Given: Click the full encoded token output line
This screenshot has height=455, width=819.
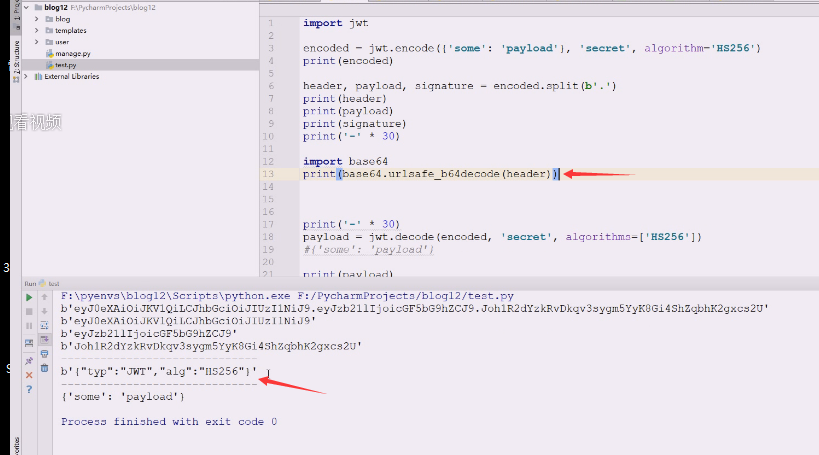Looking at the screenshot, I should click(x=415, y=308).
